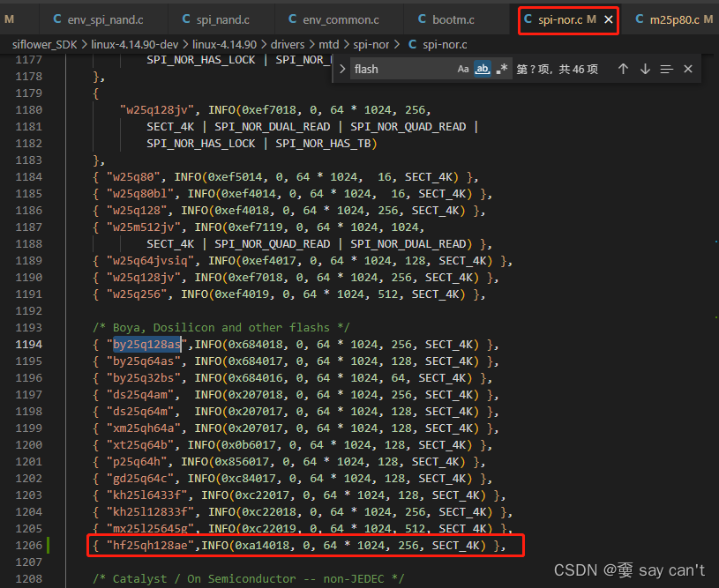Click the selected "by25q128as" text
The width and height of the screenshot is (719, 588).
[146, 344]
